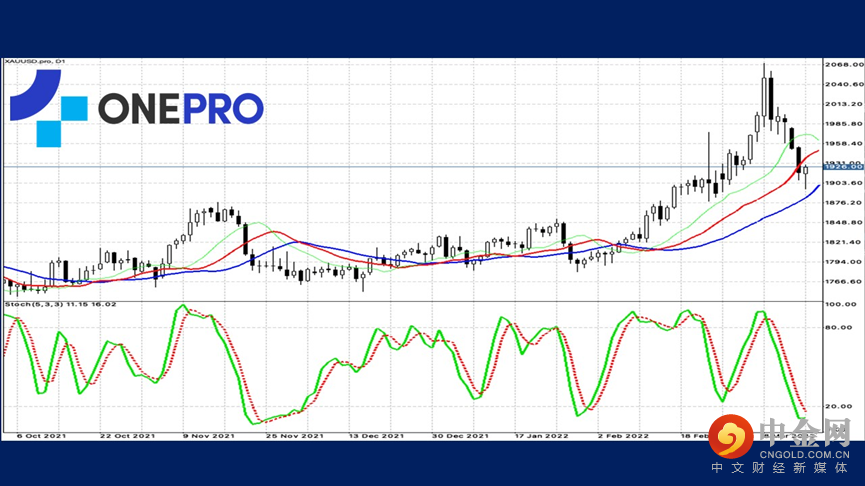Click the 100.00 stochastic scale label
Image resolution: width=865 pixels, height=486 pixels.
coord(841,305)
